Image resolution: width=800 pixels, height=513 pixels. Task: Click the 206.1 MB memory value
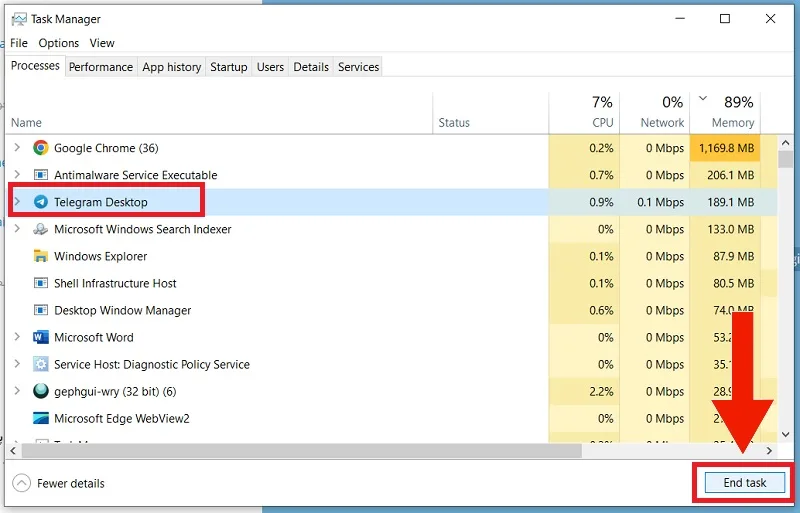click(730, 175)
